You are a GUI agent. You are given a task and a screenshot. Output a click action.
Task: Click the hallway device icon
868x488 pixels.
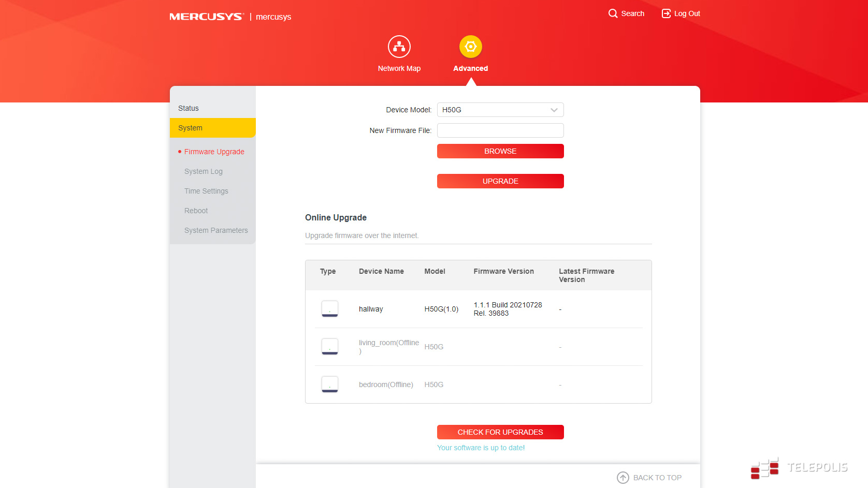[329, 309]
